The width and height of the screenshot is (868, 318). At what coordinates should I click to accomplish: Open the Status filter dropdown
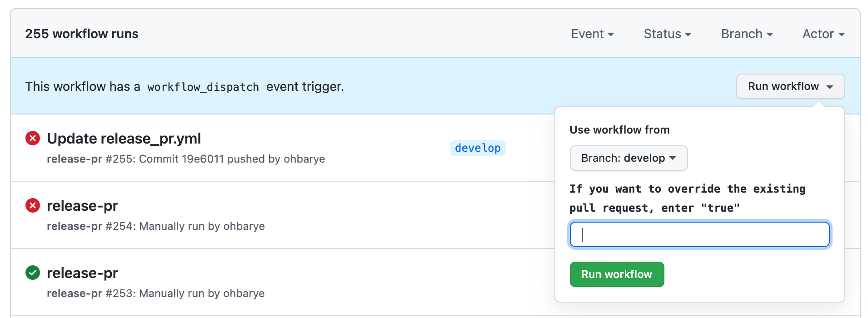tap(668, 34)
